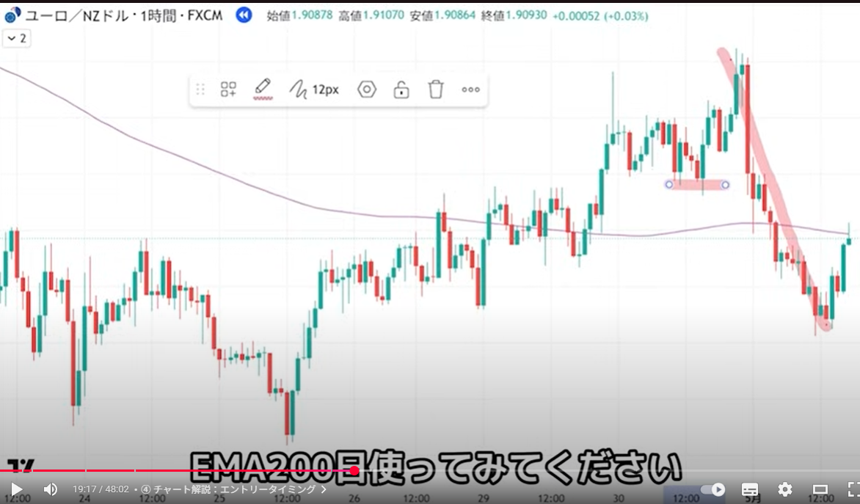Open drawing settings hexagon icon
The image size is (860, 504).
[367, 90]
